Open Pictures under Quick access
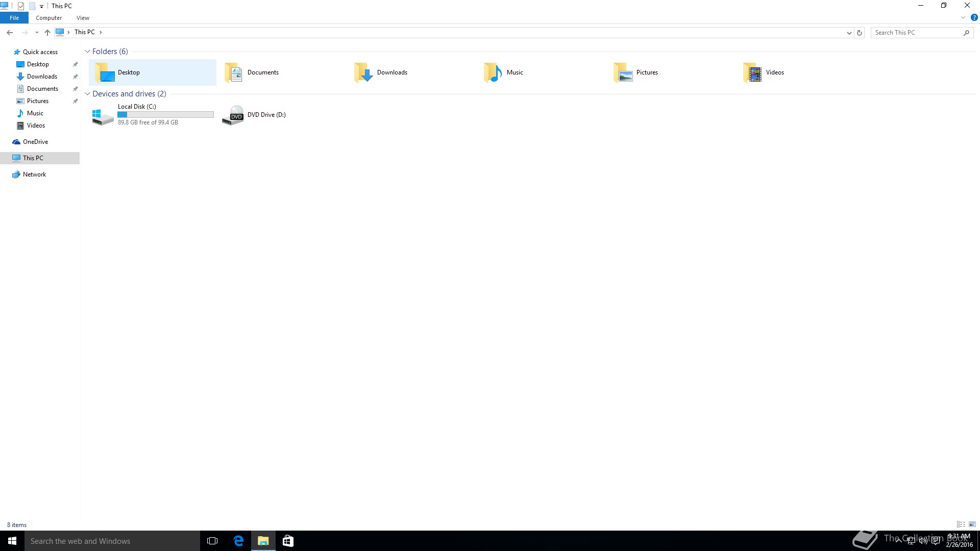The height and width of the screenshot is (551, 980). (38, 101)
